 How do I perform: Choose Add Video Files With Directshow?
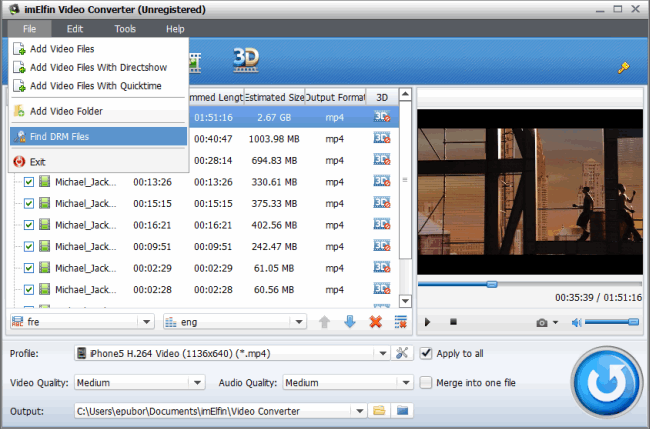tap(99, 67)
